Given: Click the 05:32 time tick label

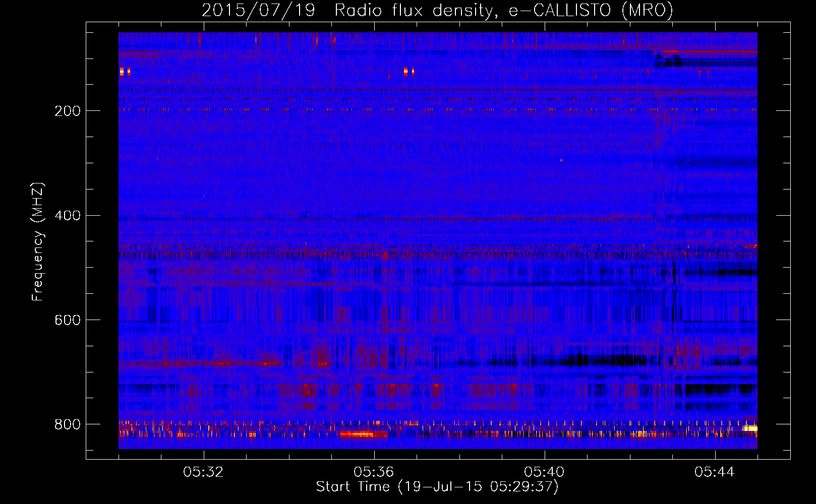Looking at the screenshot, I should pos(204,472).
